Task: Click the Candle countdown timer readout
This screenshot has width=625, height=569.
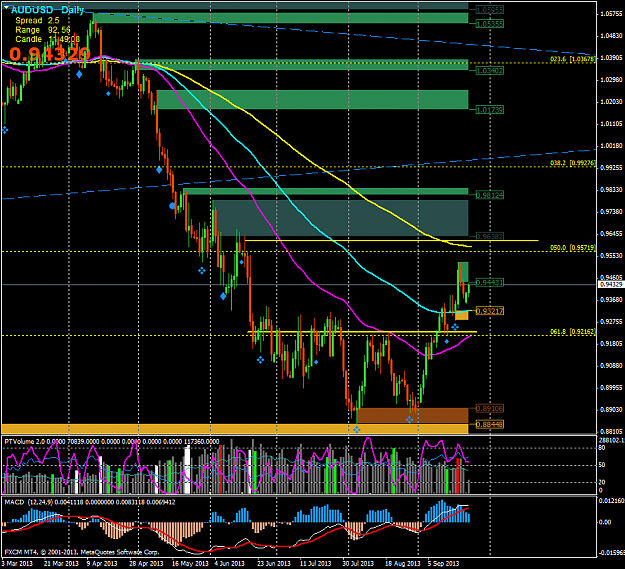Action: 47,39
